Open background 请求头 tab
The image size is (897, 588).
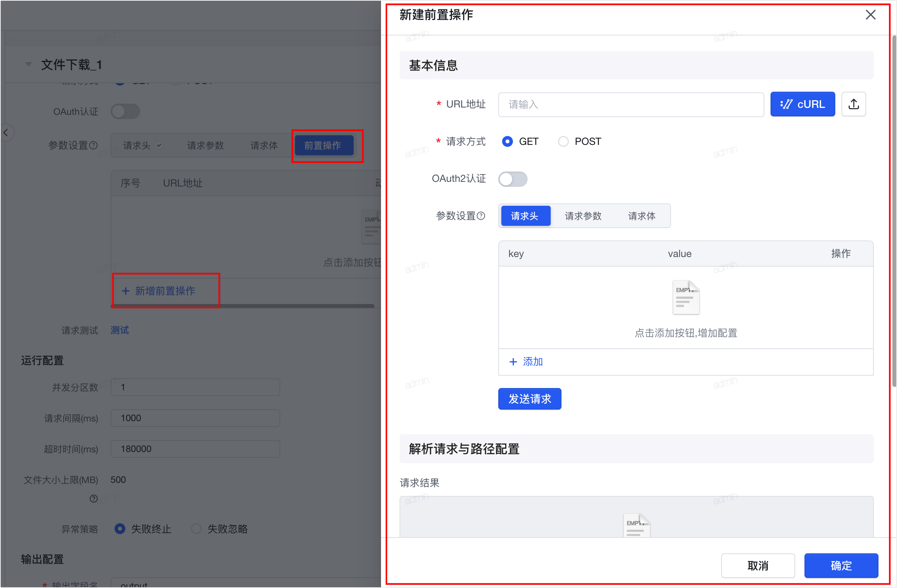click(142, 145)
